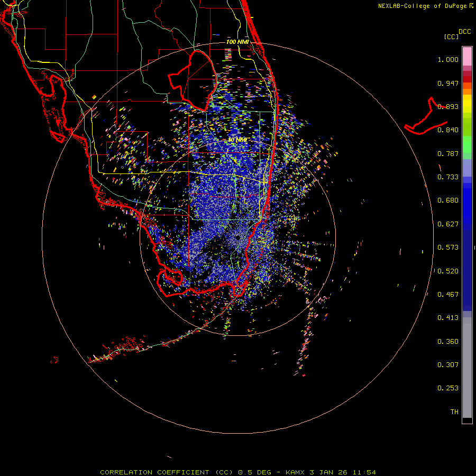Click the 0.413 scale value
Screen dimensions: 476x476
(448, 318)
